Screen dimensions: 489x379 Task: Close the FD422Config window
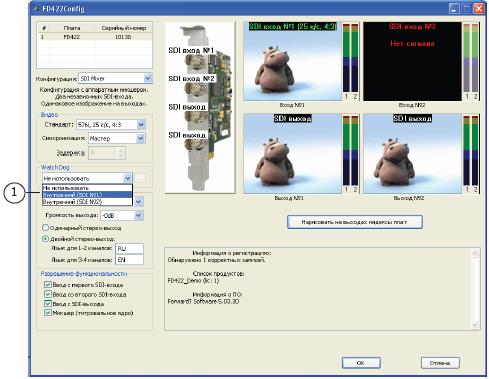(x=479, y=8)
